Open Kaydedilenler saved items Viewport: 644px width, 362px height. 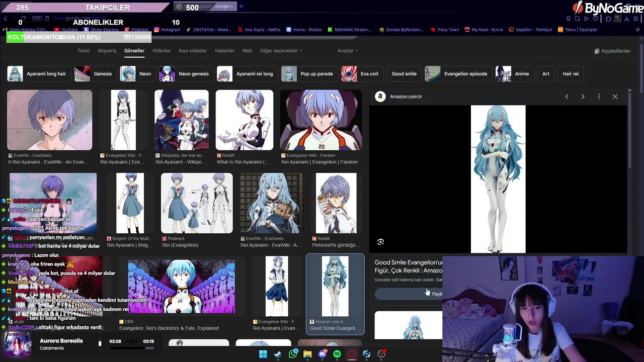[612, 51]
